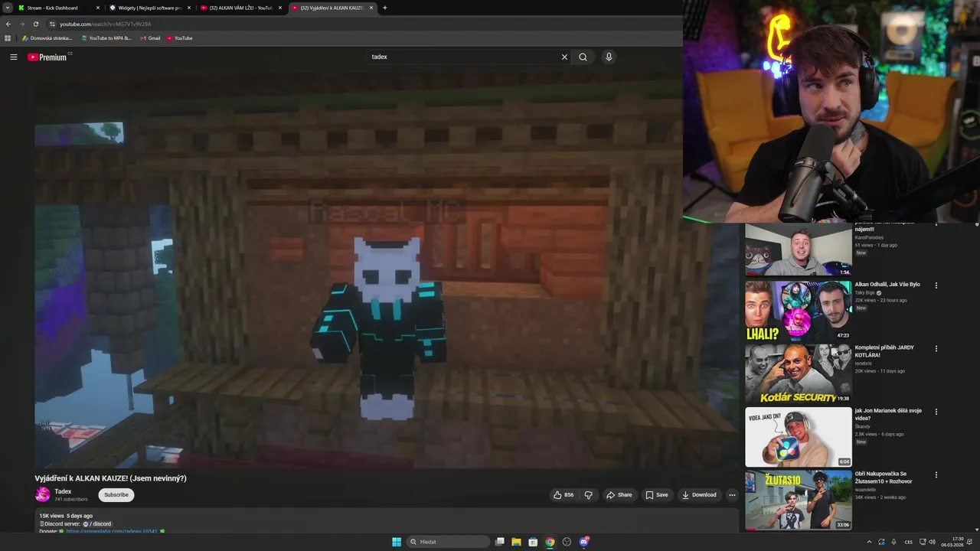
Task: Save the video to a playlist
Action: click(x=657, y=495)
